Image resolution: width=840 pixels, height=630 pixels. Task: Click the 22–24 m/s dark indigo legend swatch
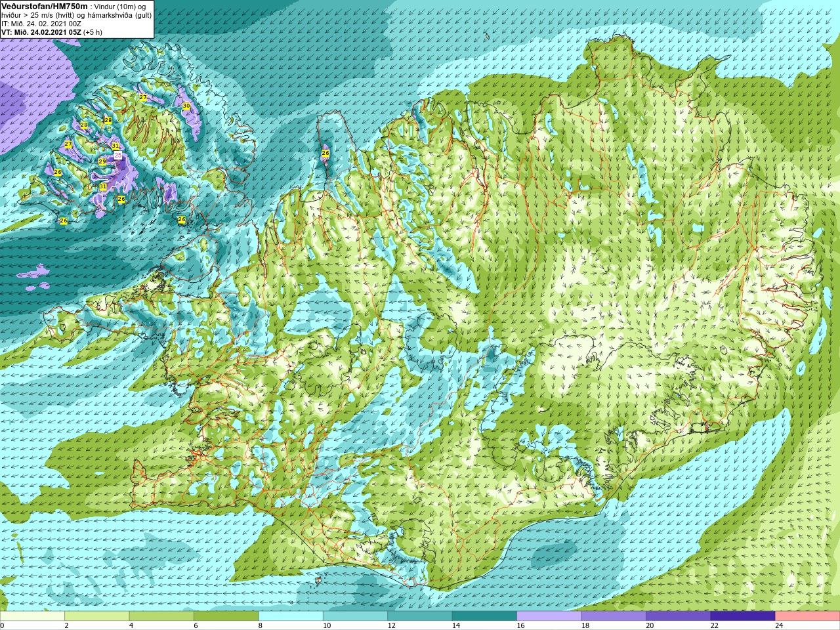[x=743, y=616]
